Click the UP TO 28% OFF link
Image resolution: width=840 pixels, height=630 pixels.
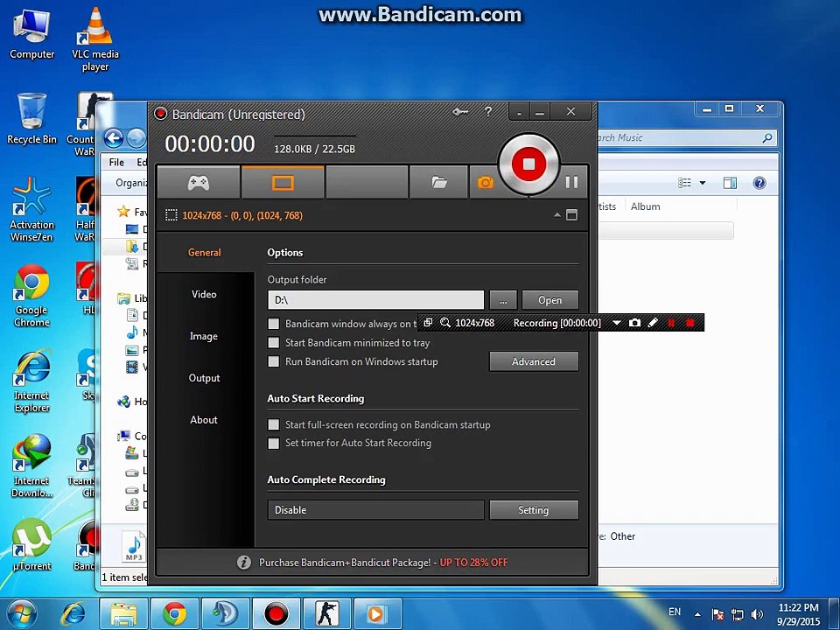[473, 563]
